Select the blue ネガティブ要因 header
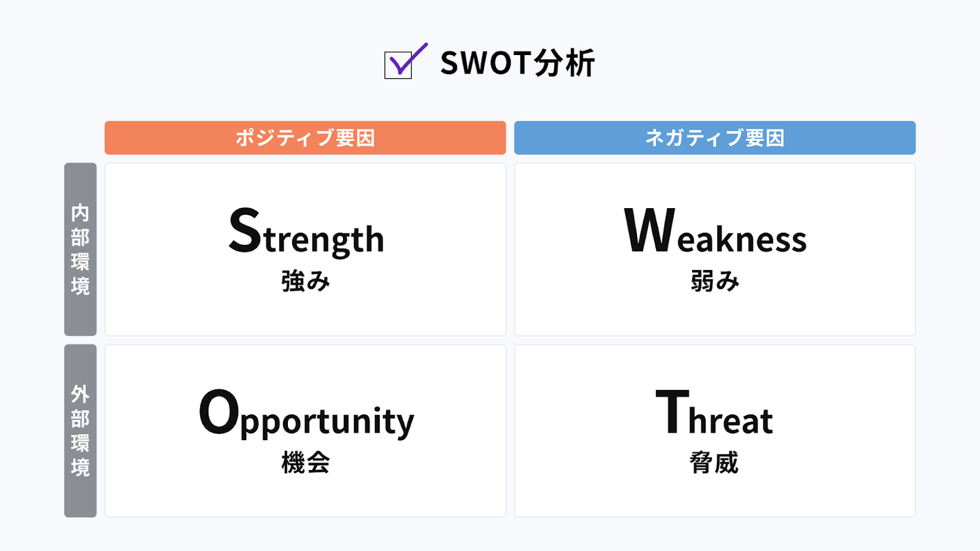 (x=715, y=138)
